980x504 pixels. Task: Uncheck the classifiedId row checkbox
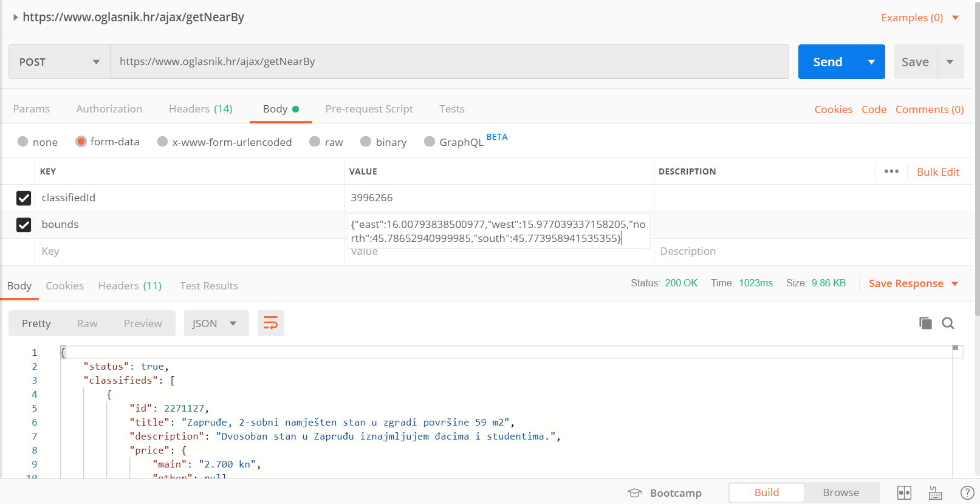click(24, 198)
